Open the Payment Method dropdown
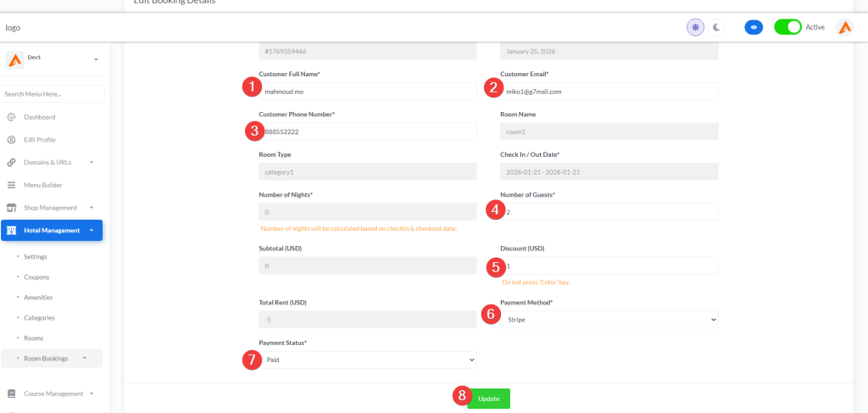Viewport: 868px width, 413px height. 609,320
